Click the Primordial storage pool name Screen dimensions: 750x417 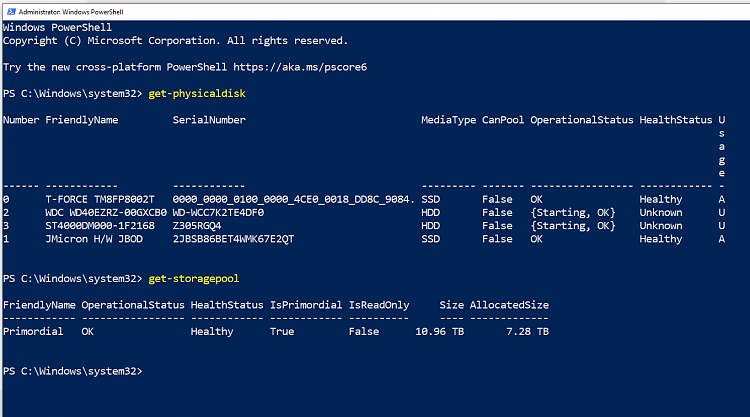(x=33, y=331)
